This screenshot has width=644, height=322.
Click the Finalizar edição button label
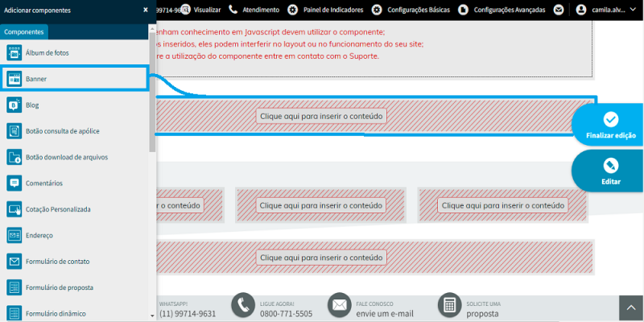pyautogui.click(x=611, y=135)
